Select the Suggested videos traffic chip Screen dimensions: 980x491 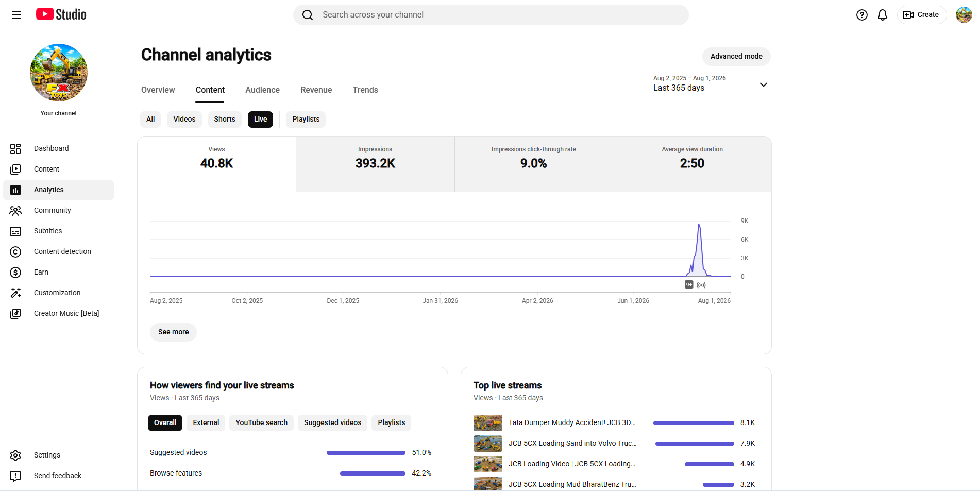pos(333,423)
